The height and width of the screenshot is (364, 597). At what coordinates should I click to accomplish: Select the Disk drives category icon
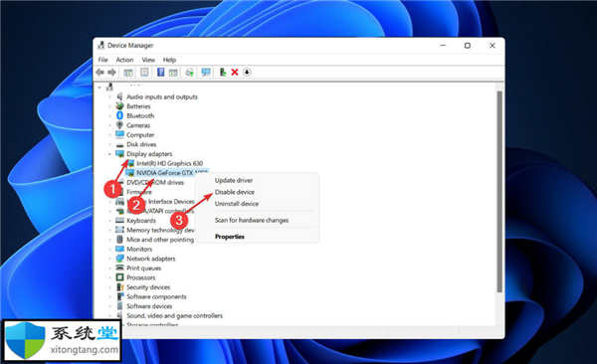pyautogui.click(x=119, y=144)
